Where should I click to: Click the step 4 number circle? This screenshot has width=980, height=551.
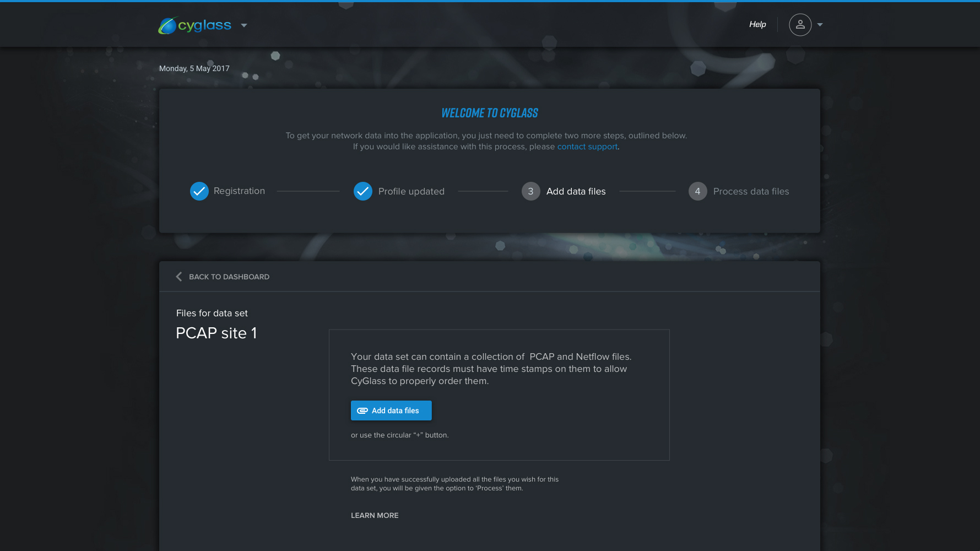[697, 191]
